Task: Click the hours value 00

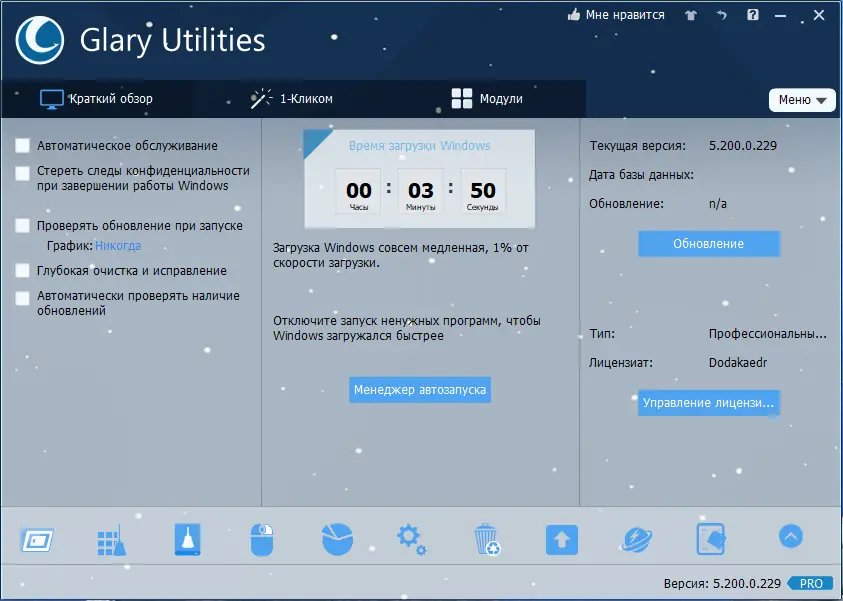Action: coord(359,190)
